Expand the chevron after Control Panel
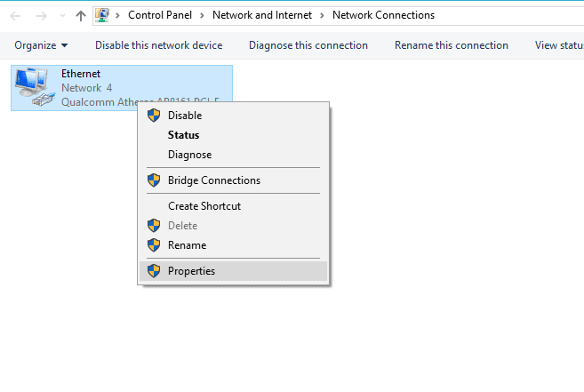The image size is (584, 392). 202,16
